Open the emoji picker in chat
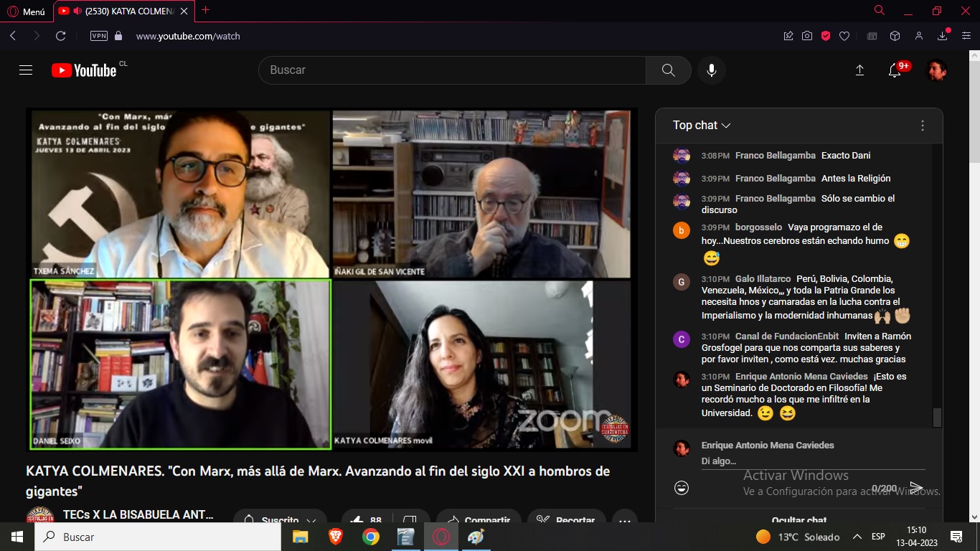The height and width of the screenshot is (551, 980). click(x=682, y=488)
